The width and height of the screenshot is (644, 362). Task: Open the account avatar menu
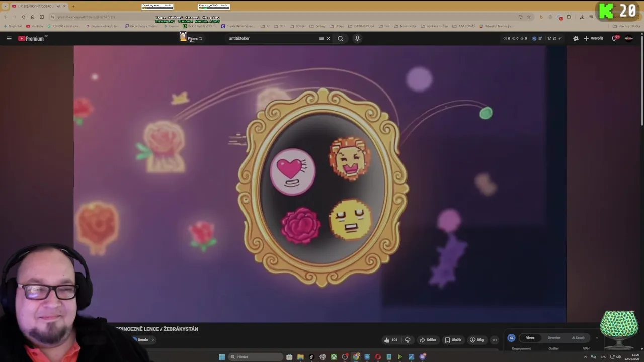click(629, 38)
